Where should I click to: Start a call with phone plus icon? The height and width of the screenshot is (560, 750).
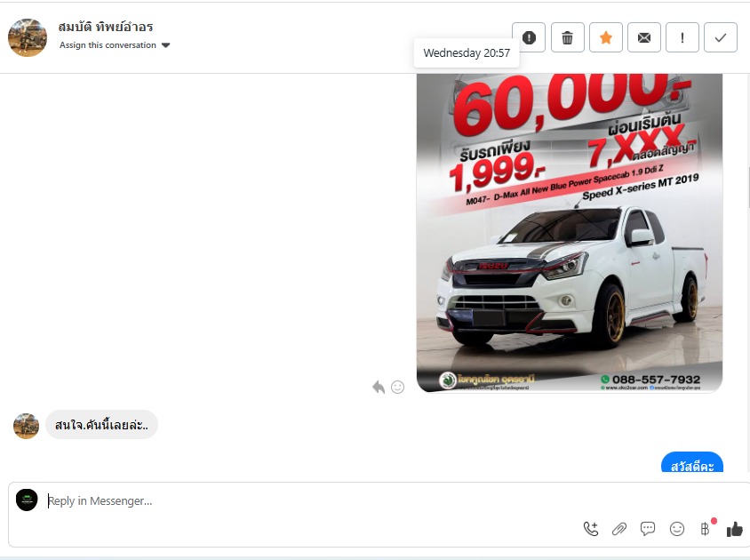click(x=591, y=528)
